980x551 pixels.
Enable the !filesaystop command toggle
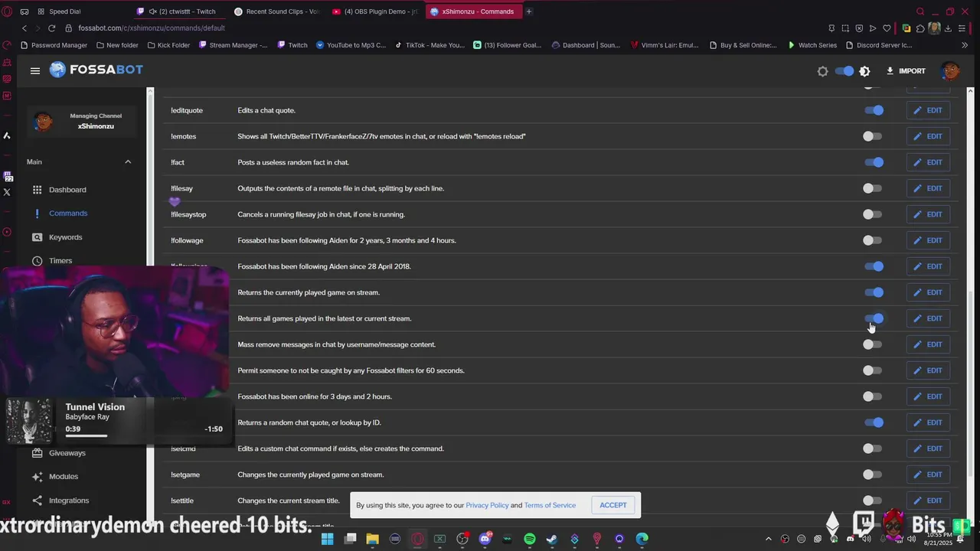click(x=873, y=214)
